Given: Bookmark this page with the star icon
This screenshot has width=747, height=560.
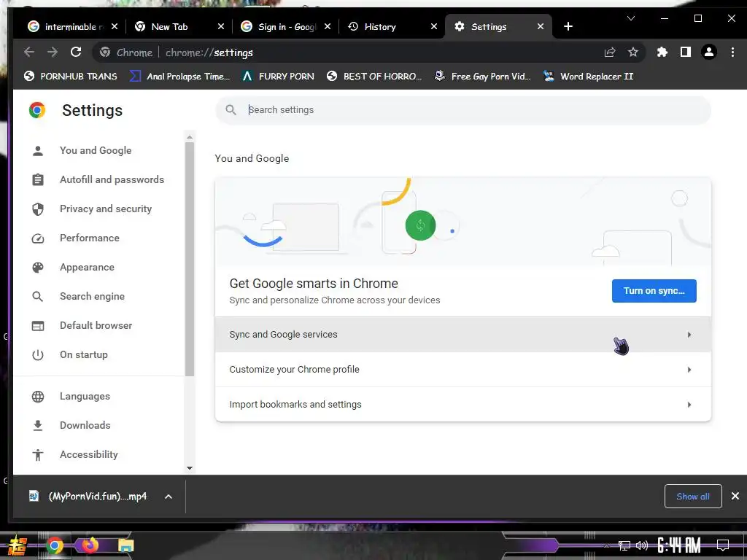Looking at the screenshot, I should [x=632, y=52].
